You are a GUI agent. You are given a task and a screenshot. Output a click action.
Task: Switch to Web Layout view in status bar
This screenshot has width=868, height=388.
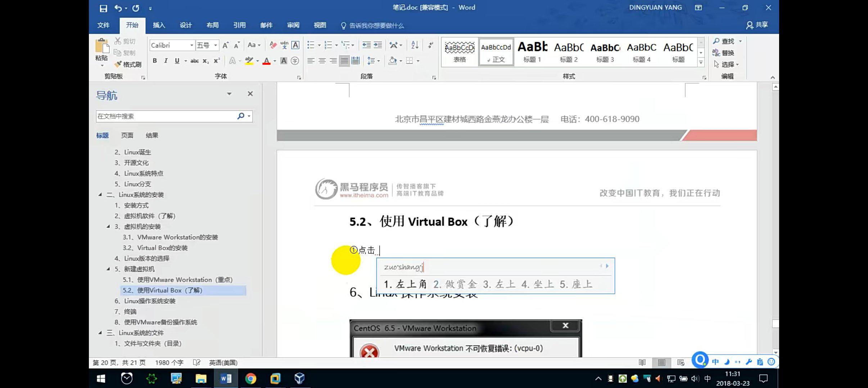(x=681, y=362)
